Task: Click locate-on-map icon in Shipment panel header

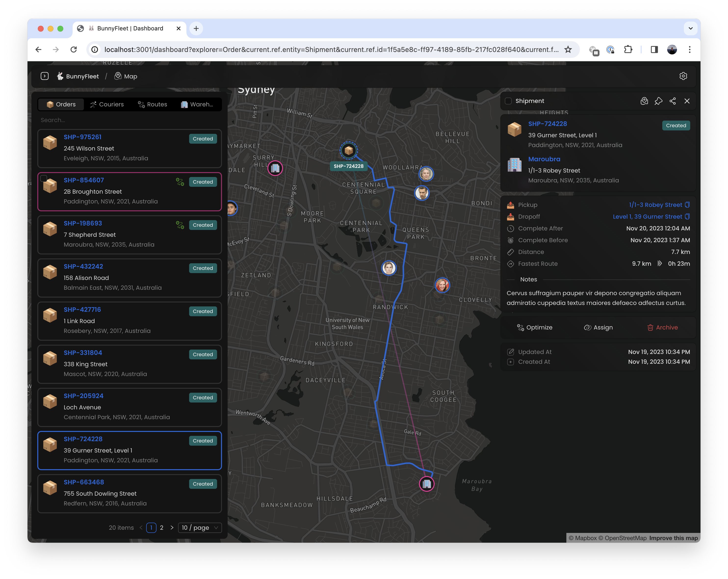Action: 644,101
